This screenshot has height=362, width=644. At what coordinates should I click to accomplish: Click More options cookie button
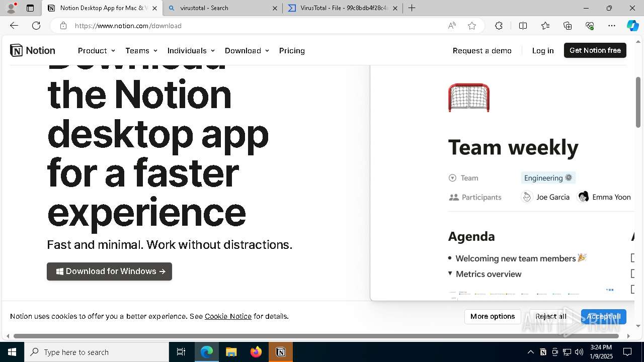493,316
